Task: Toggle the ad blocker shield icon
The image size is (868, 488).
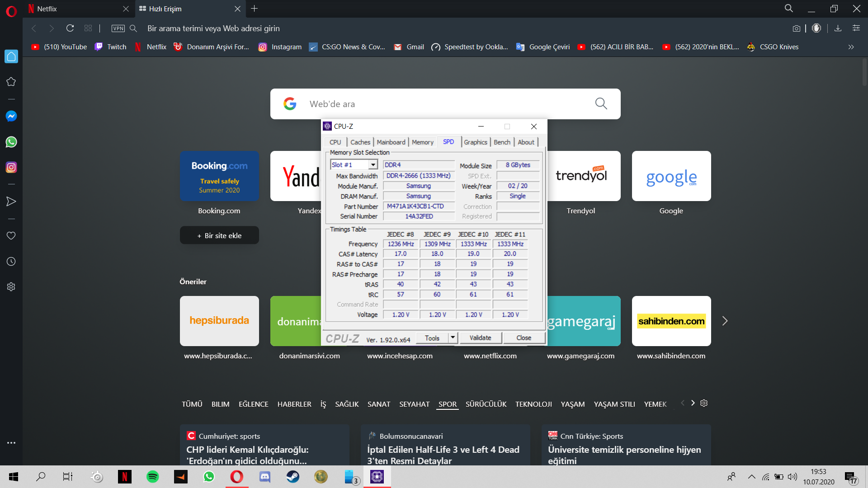Action: (816, 28)
